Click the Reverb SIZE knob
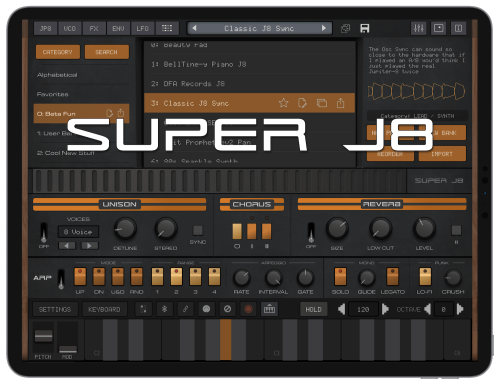This screenshot has height=385, width=500. point(337,229)
